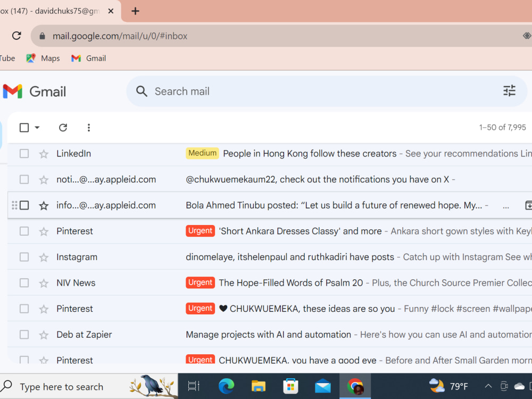Show hidden system tray icons

(x=488, y=386)
